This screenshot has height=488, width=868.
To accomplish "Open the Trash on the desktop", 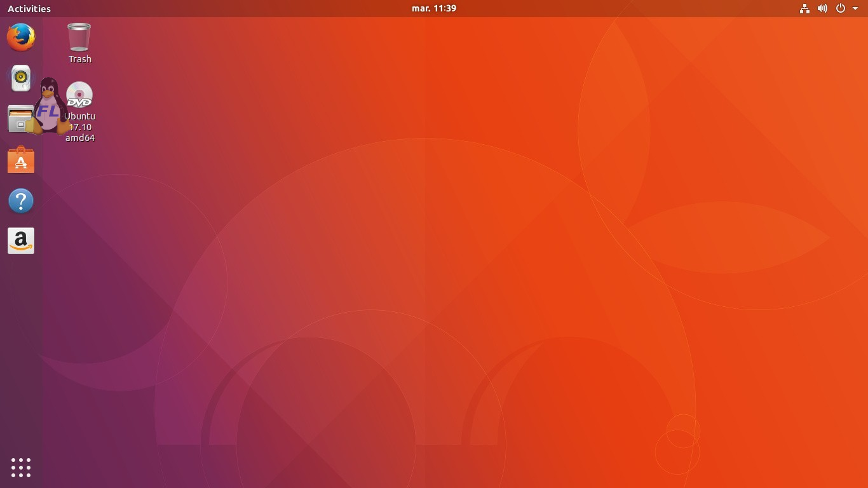I will pyautogui.click(x=79, y=37).
